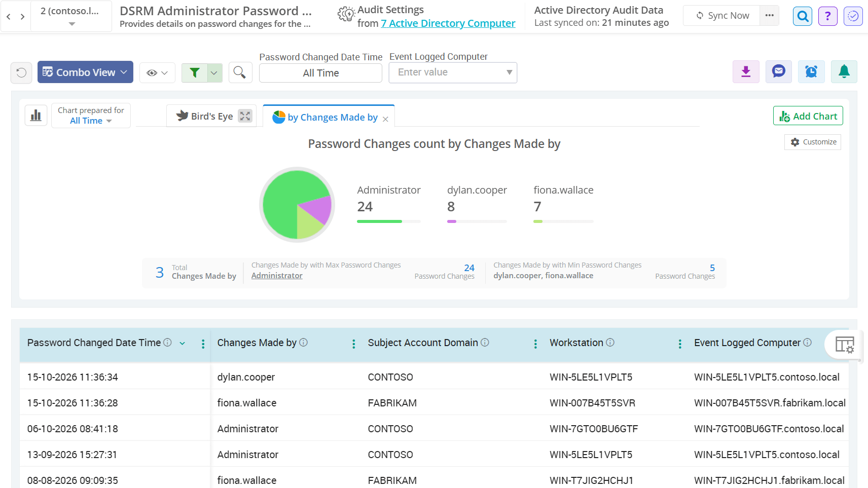Click the DSRM Administrator Password report title
Viewport: 868px width, 488px height.
pos(215,11)
